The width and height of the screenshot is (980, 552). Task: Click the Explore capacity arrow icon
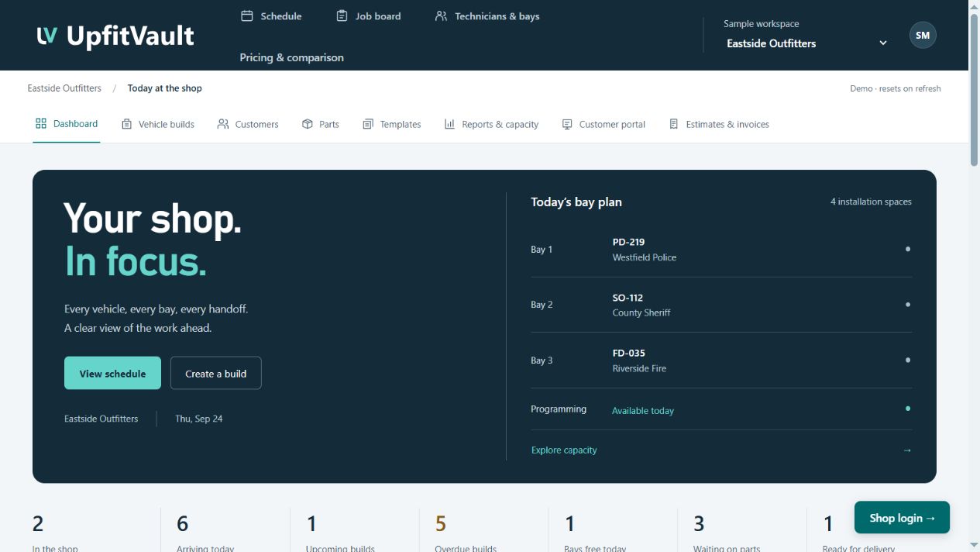907,450
